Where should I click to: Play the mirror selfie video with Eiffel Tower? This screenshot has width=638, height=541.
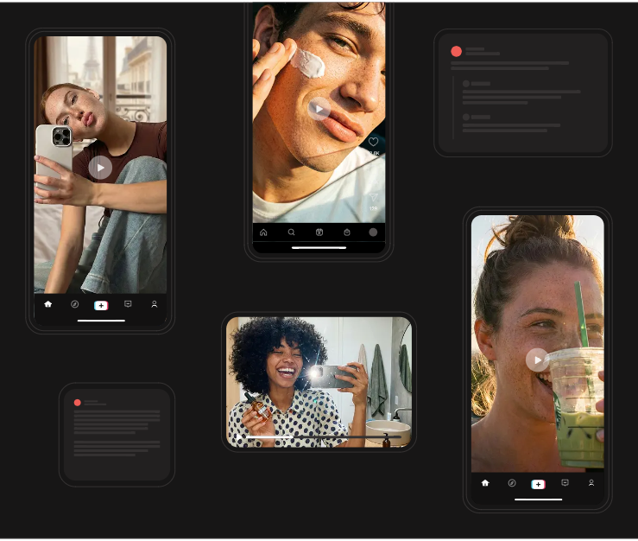click(100, 168)
